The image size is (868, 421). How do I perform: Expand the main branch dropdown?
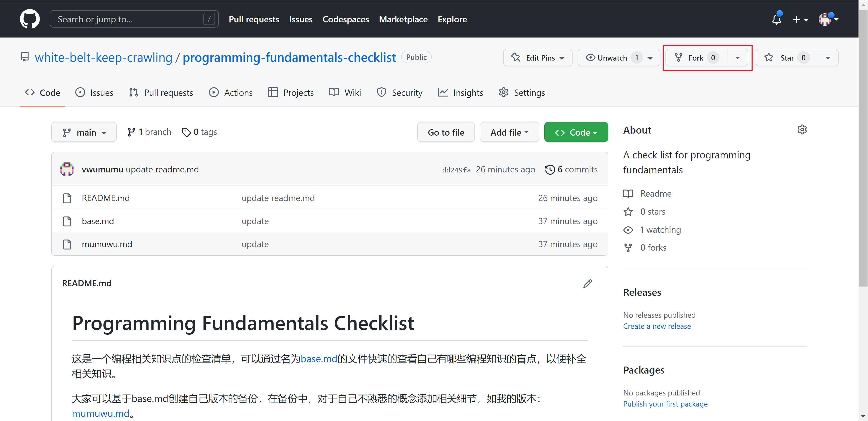84,132
